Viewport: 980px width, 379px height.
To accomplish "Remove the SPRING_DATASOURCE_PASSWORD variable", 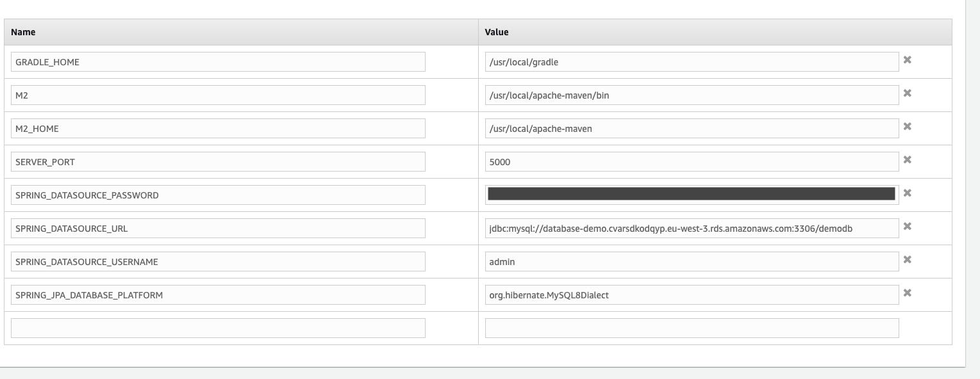I will click(907, 193).
